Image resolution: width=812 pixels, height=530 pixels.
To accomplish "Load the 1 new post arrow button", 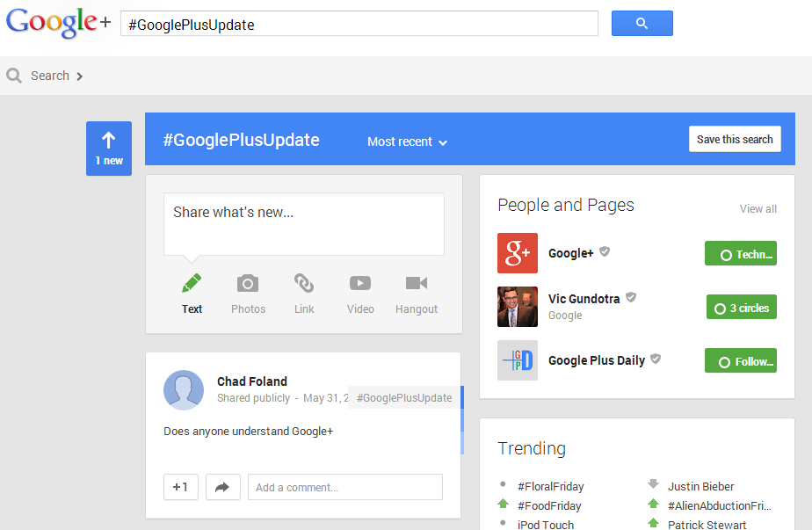I will pyautogui.click(x=109, y=149).
